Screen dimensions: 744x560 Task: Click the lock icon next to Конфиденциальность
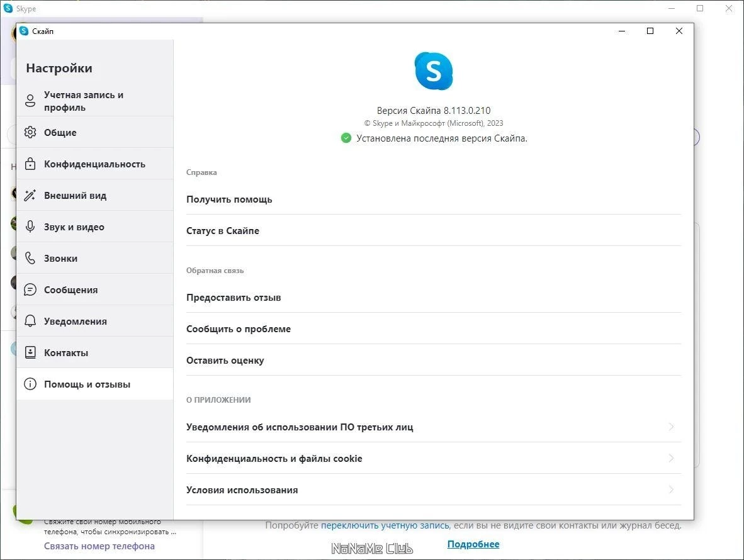point(30,164)
